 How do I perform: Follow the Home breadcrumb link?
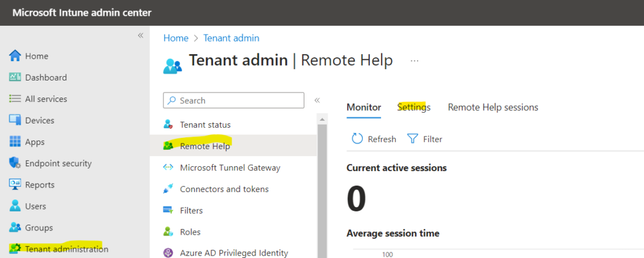(x=176, y=38)
